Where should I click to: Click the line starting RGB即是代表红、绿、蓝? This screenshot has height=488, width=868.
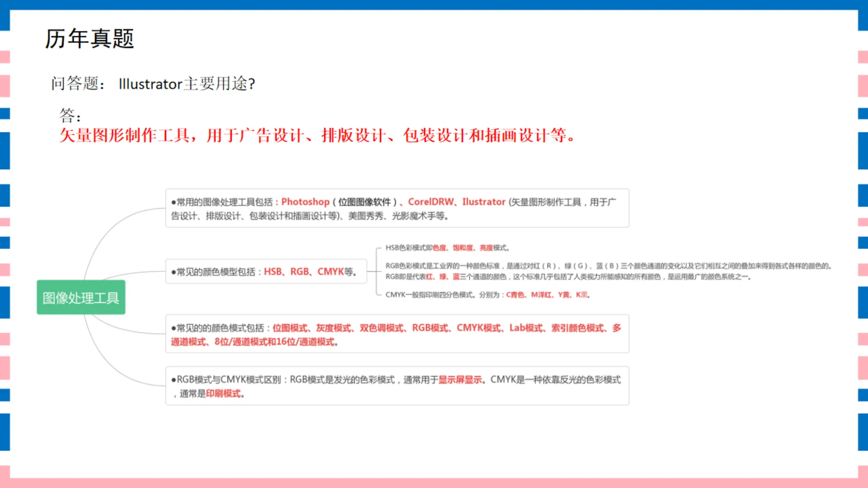click(x=568, y=277)
